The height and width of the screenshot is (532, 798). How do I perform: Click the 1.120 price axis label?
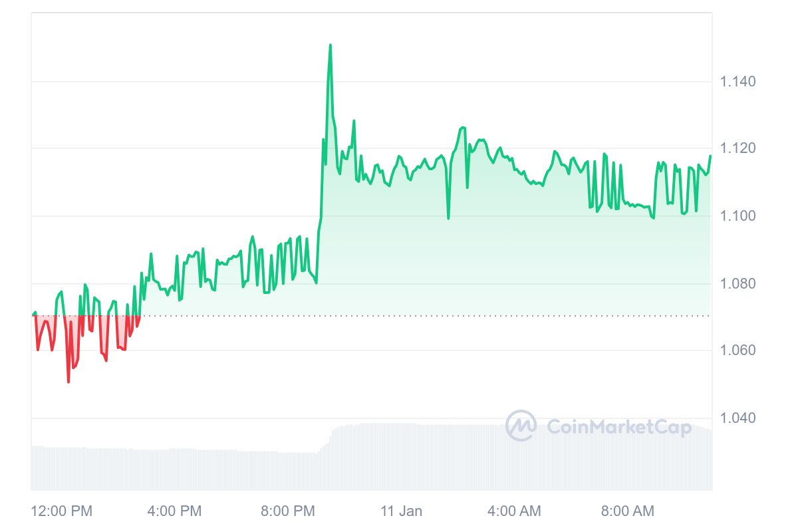pyautogui.click(x=737, y=148)
